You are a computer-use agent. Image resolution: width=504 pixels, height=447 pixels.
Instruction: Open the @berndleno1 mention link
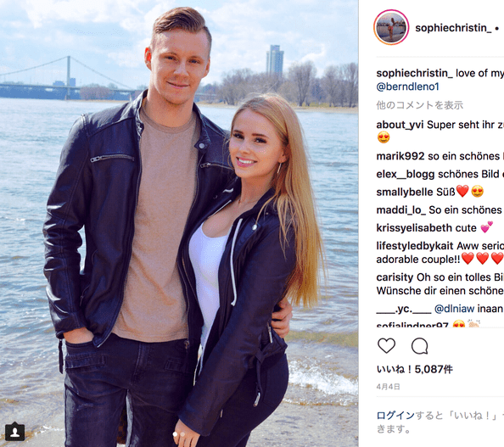click(x=407, y=87)
